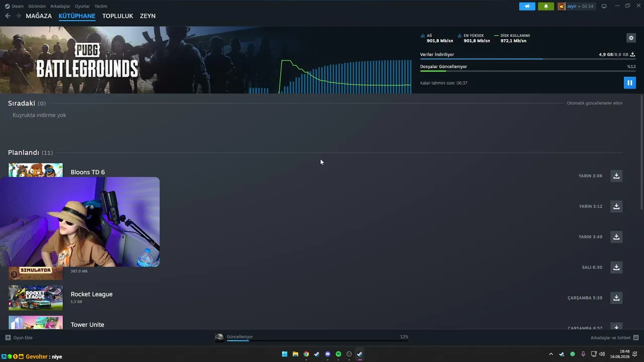This screenshot has height=362, width=644.
Task: Download Tower Unite update now
Action: tap(616, 326)
